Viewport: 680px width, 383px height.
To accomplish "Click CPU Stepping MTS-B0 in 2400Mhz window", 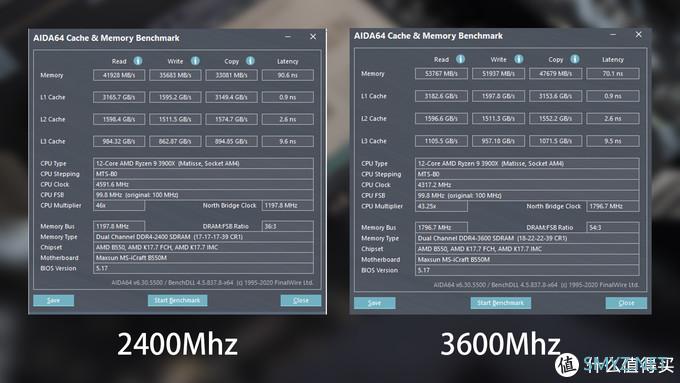I will [x=203, y=174].
